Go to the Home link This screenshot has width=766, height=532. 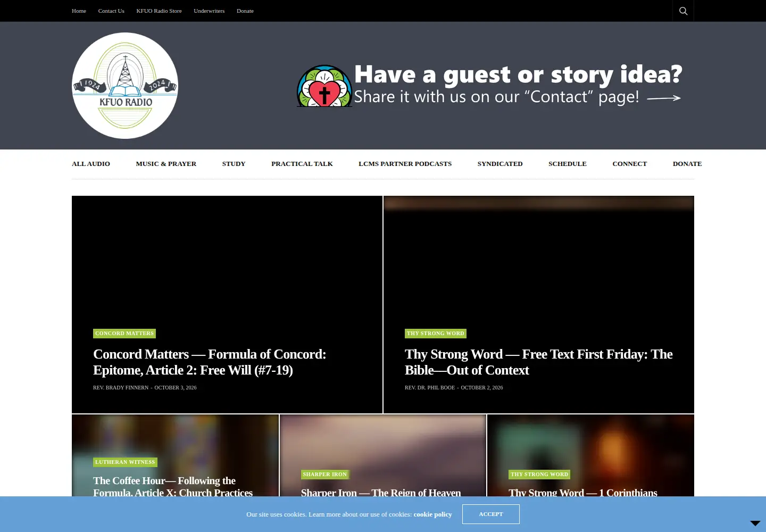(x=79, y=11)
